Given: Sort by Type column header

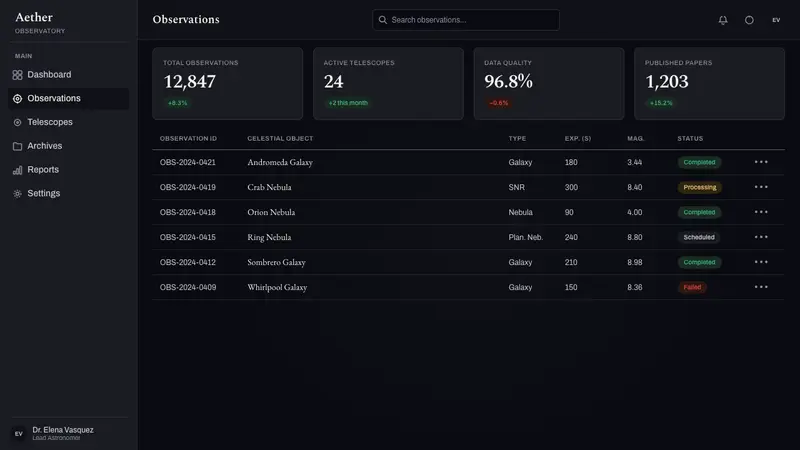Looking at the screenshot, I should click(517, 138).
